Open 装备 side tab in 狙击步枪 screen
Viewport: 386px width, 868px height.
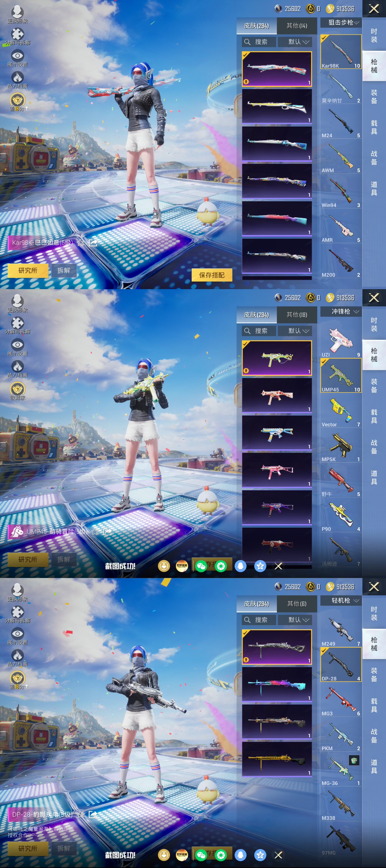pyautogui.click(x=374, y=97)
